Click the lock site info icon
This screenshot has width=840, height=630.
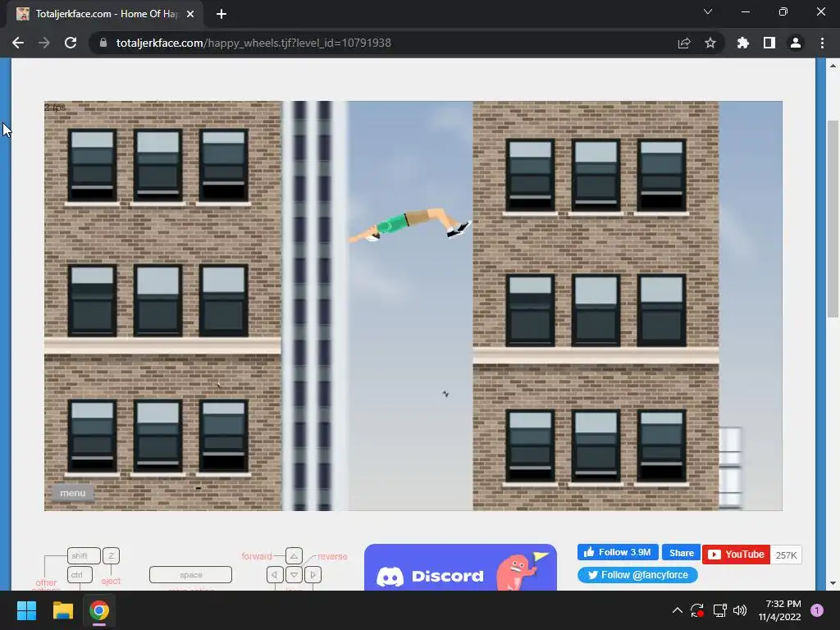[103, 43]
